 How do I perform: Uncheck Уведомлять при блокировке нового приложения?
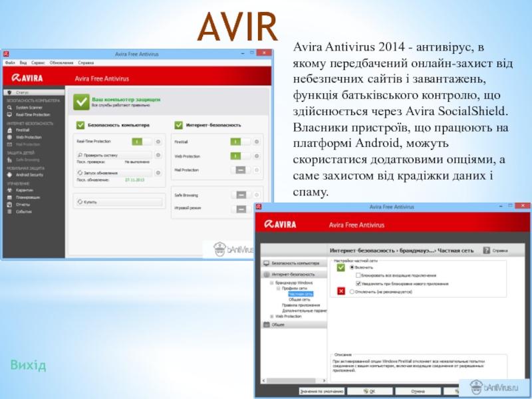[358, 284]
